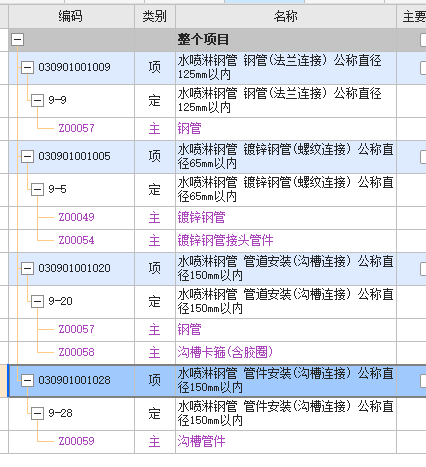Select material code Z00049
Screen dimensions: 426x467
[76, 217]
